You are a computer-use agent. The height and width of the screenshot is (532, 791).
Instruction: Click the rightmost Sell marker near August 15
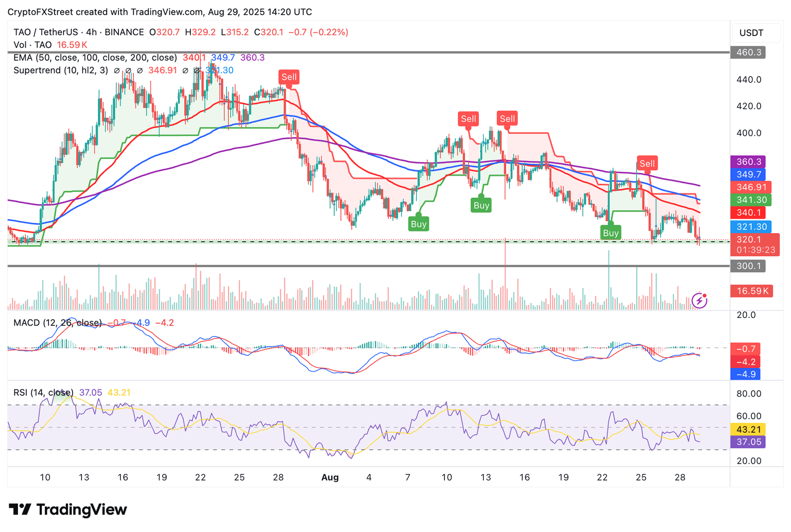point(507,119)
